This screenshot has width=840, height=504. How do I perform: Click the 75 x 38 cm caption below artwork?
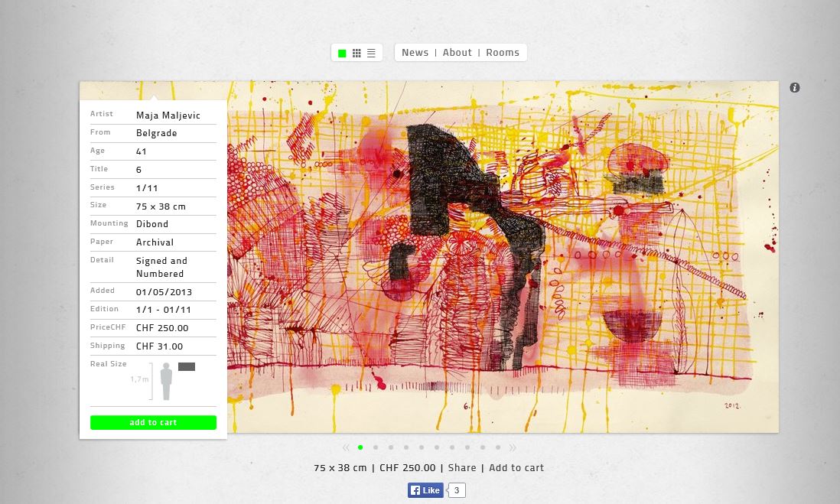coord(340,467)
